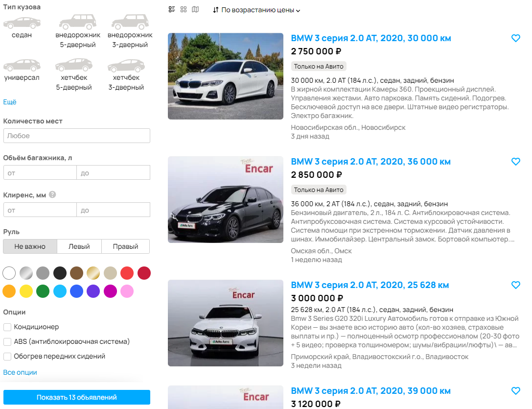532x409 pixels.
Task: Click location Омская обл., Омск
Action: 321,251
